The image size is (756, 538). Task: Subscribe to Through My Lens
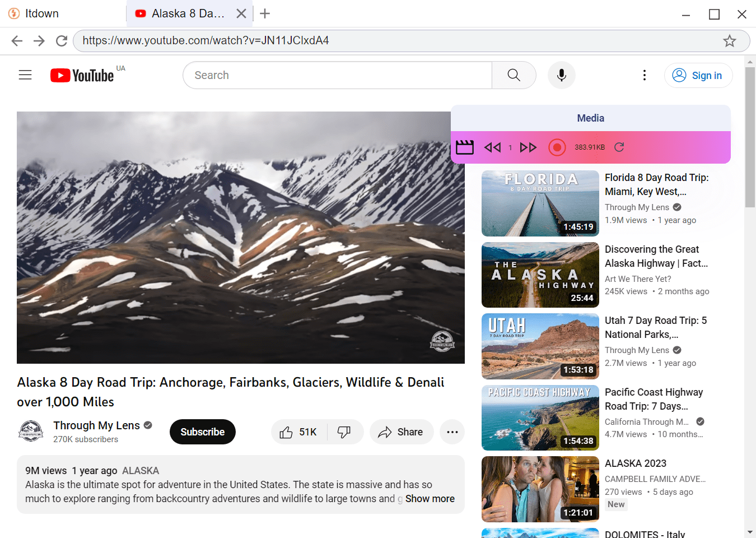tap(203, 432)
